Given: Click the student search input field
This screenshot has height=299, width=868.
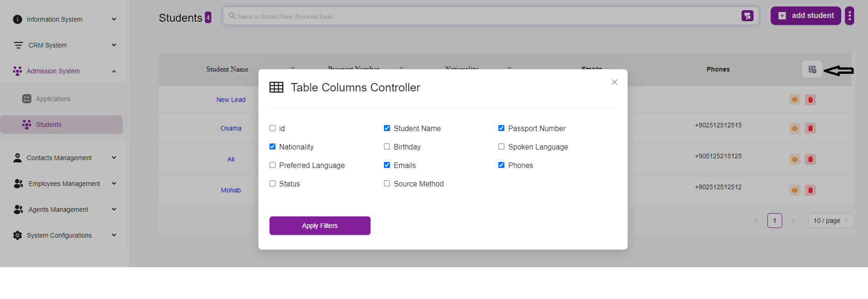Looking at the screenshot, I should click(485, 16).
